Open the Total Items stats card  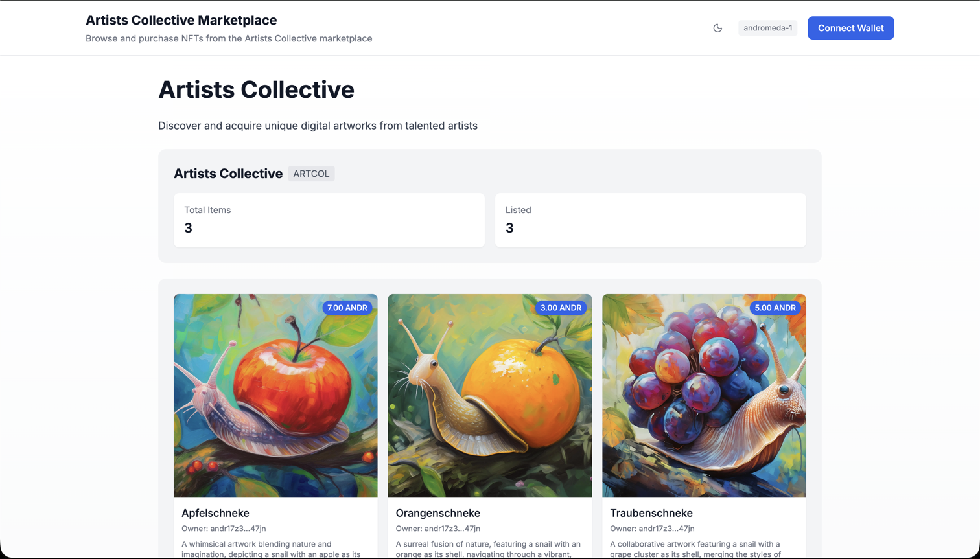click(x=329, y=220)
